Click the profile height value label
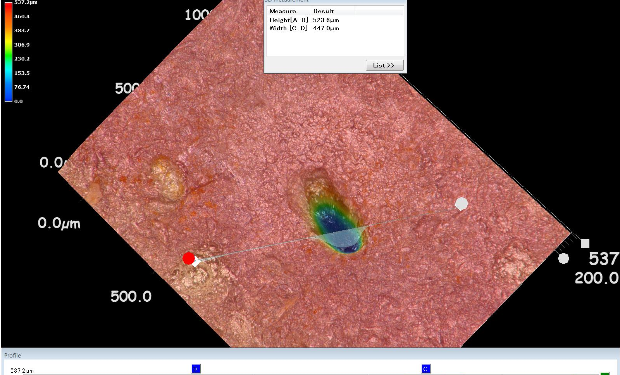This screenshot has width=620, height=375. pos(22,371)
